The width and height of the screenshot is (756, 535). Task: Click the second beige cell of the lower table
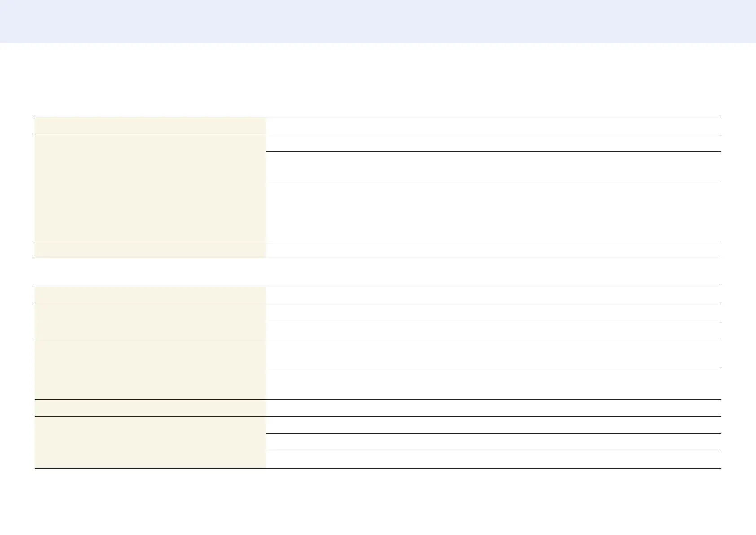click(150, 321)
